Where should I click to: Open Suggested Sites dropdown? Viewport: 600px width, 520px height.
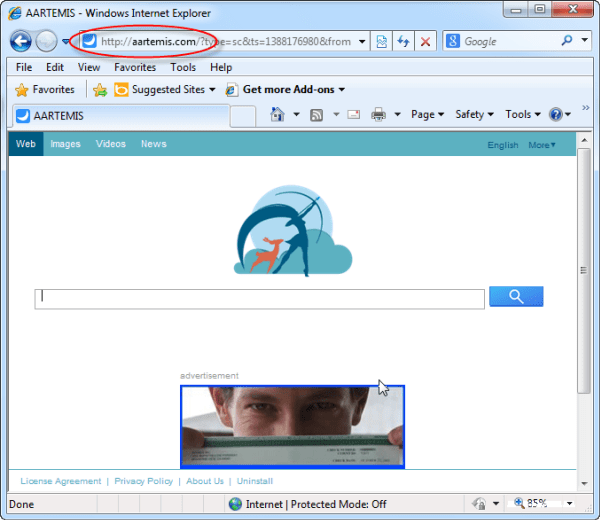(165, 90)
